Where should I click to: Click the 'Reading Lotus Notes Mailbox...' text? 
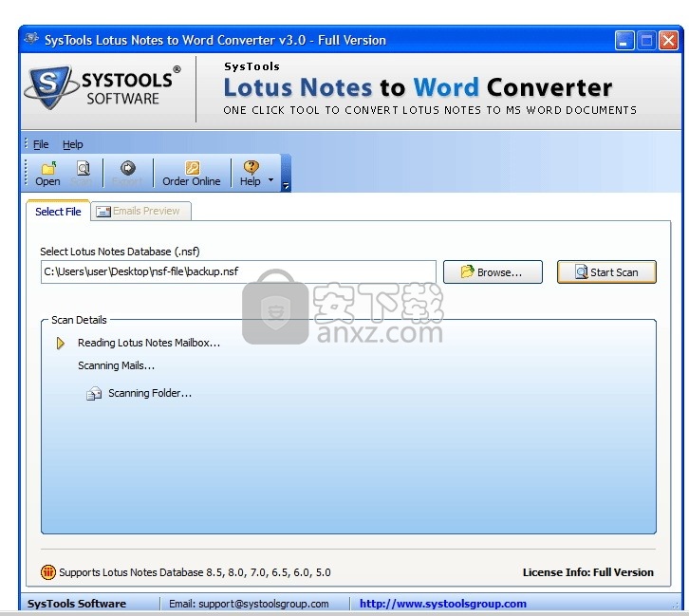pyautogui.click(x=149, y=343)
